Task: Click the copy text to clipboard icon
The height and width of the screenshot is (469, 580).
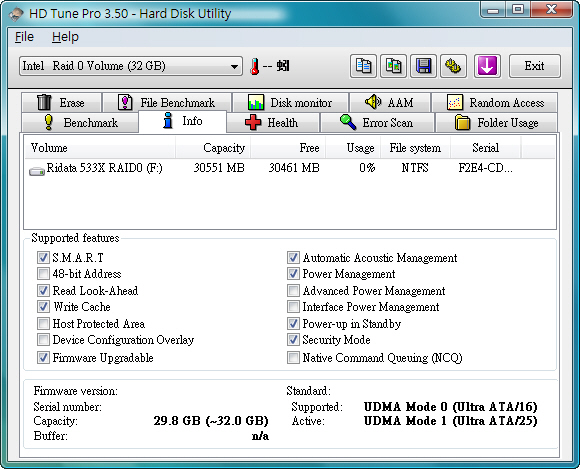Action: coord(363,66)
